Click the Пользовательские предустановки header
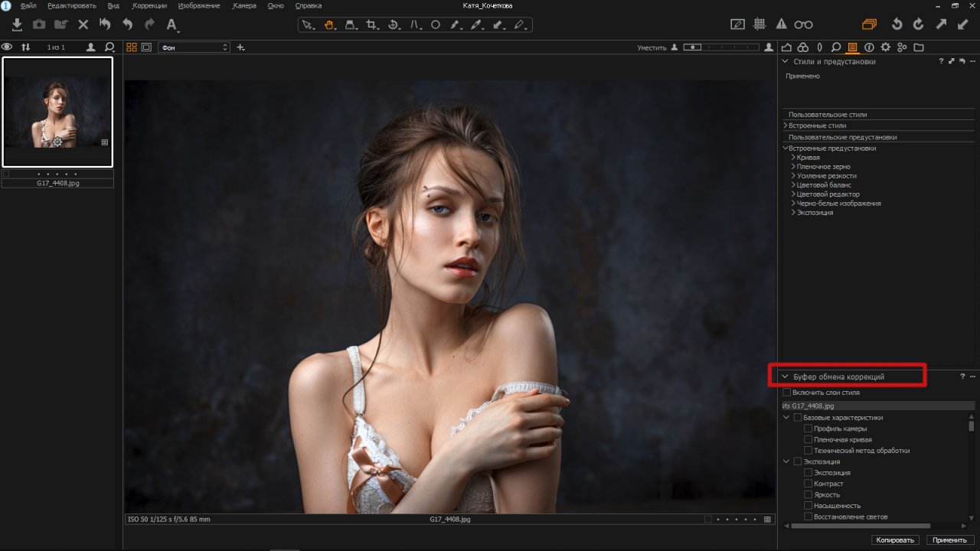Viewport: 980px width, 551px height. click(x=842, y=137)
